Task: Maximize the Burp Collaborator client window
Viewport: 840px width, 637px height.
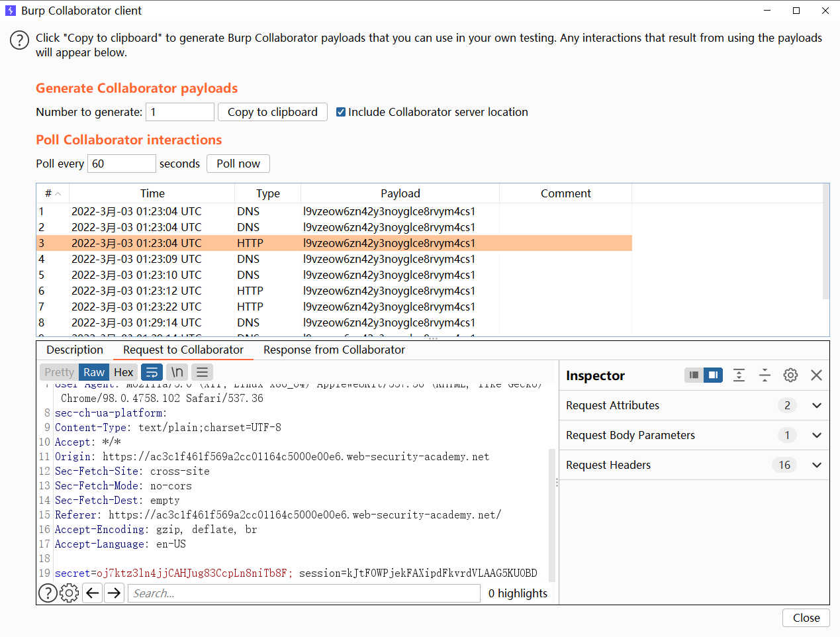Action: pyautogui.click(x=796, y=11)
